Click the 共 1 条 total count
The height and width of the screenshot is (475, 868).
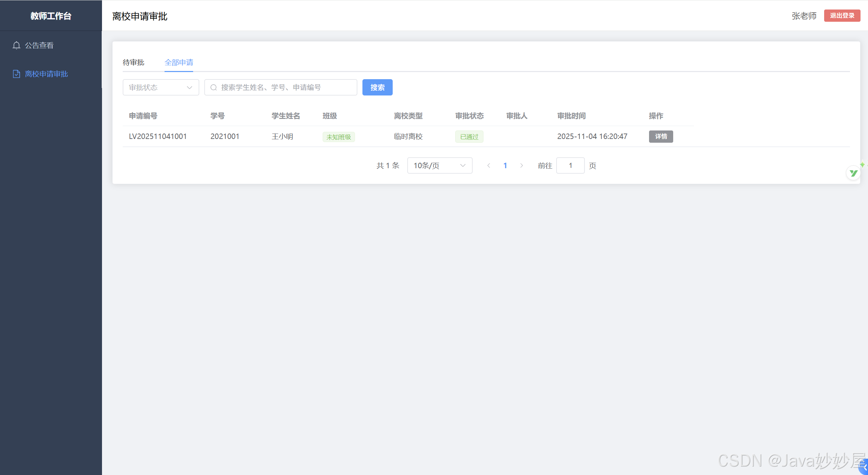(x=388, y=165)
